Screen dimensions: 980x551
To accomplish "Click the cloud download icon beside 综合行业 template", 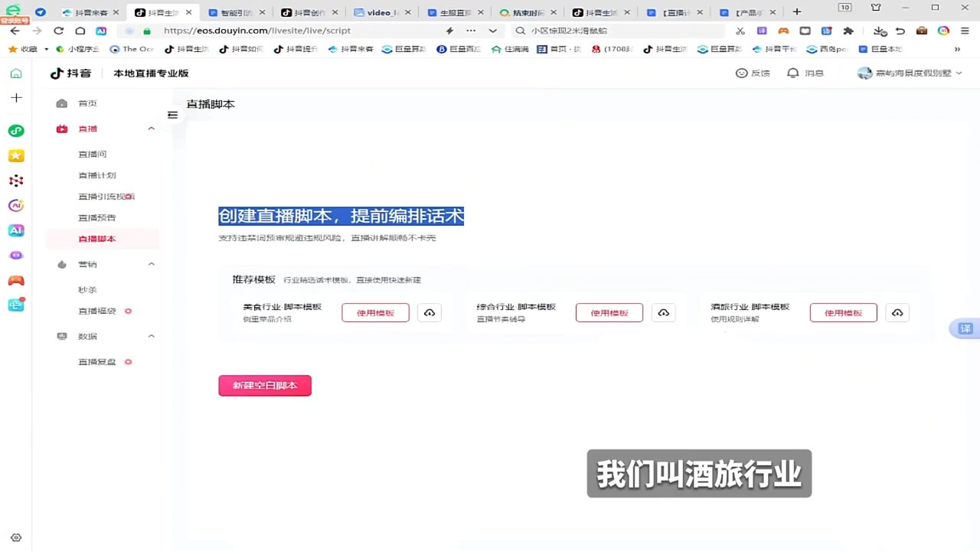I will 663,313.
